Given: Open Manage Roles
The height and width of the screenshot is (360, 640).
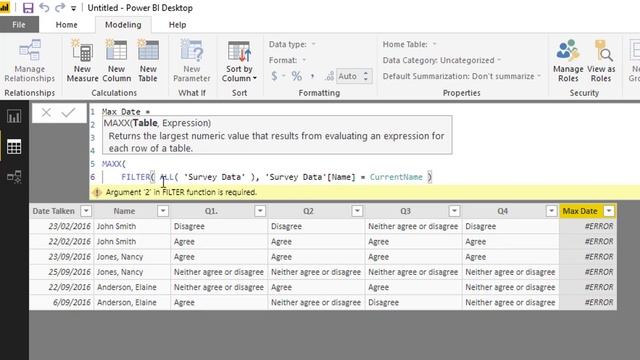Looking at the screenshot, I should tap(568, 60).
